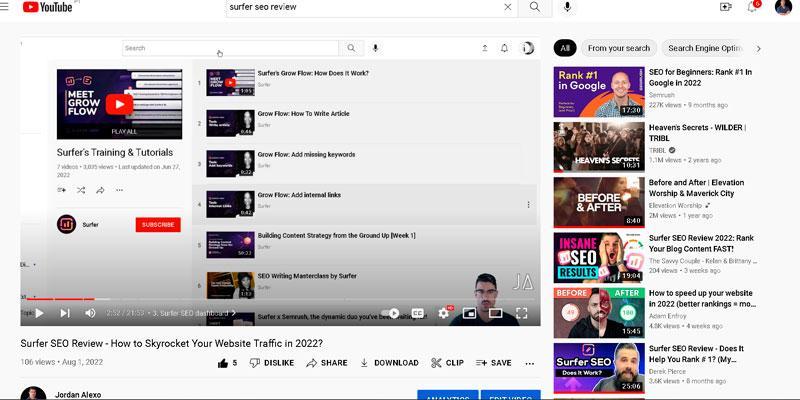The image size is (800, 400).
Task: Open the account avatar menu
Action: coord(783,7)
